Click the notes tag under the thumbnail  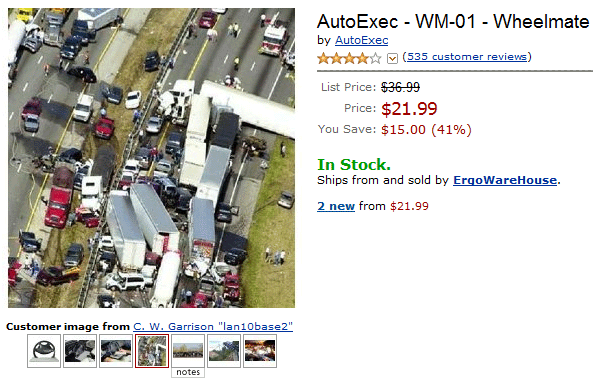(x=188, y=372)
